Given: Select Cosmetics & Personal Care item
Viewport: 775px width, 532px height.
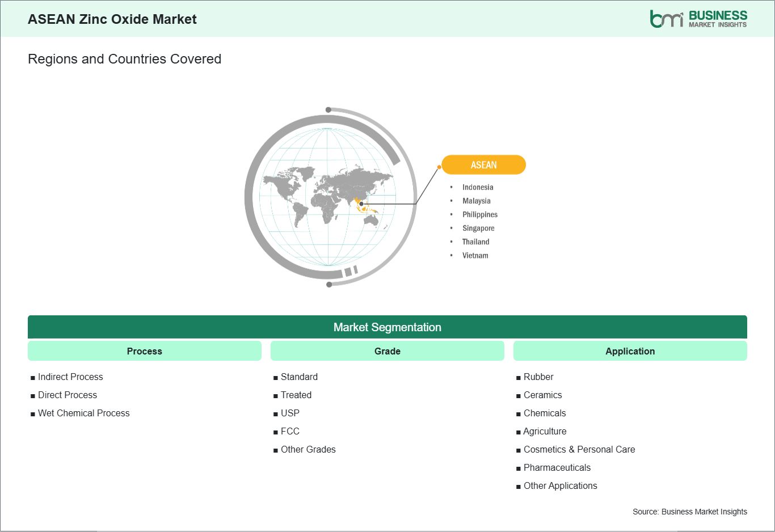Looking at the screenshot, I should [579, 449].
